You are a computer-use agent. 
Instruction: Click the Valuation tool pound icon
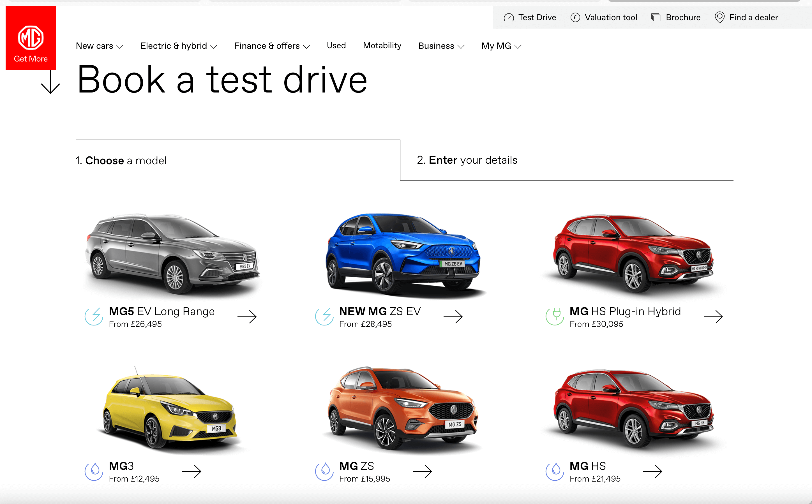click(x=575, y=17)
